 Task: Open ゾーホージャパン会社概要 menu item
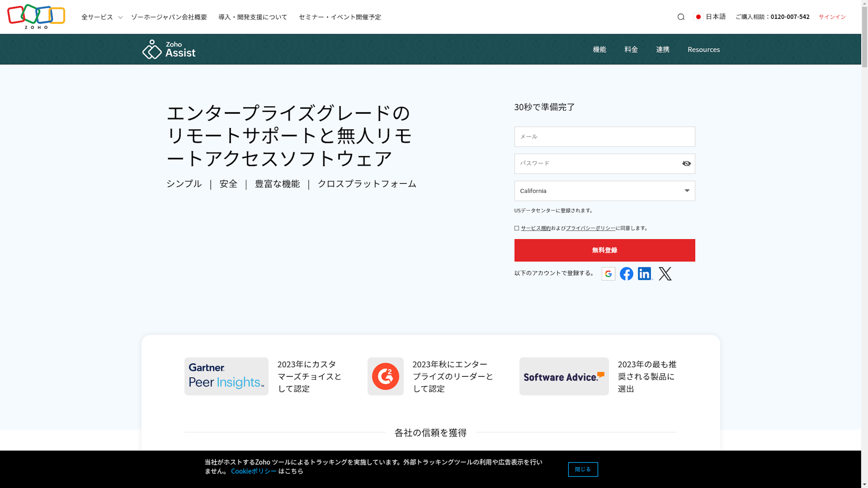[169, 17]
